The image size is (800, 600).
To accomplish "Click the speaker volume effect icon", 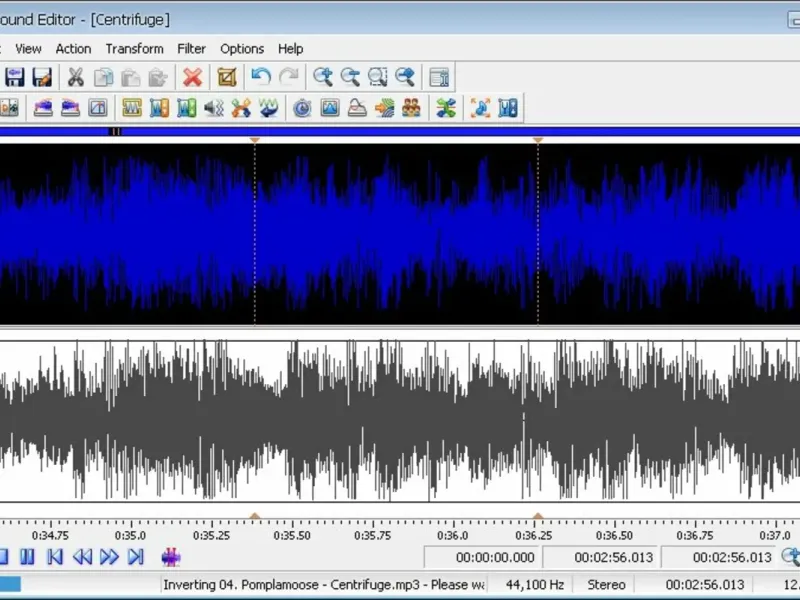I will coord(213,108).
